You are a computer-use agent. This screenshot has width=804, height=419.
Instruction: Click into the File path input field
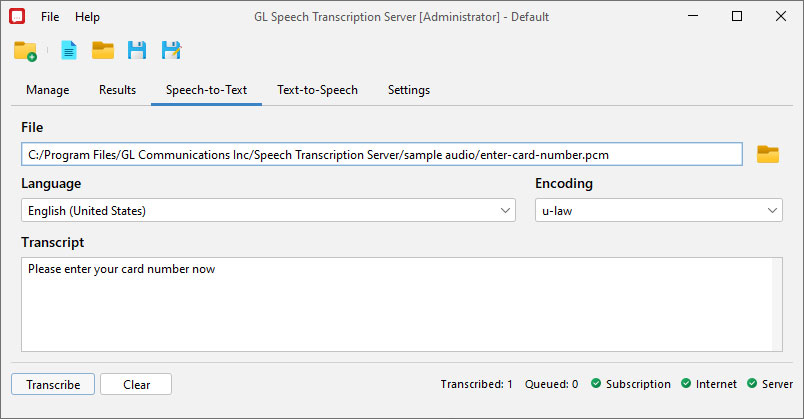[x=381, y=154]
